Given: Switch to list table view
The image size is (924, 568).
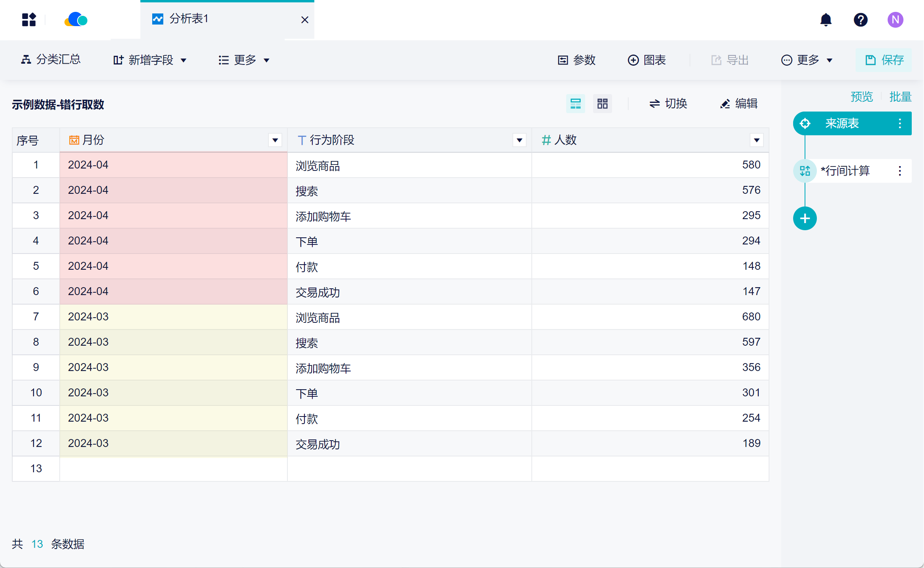Looking at the screenshot, I should coord(575,104).
